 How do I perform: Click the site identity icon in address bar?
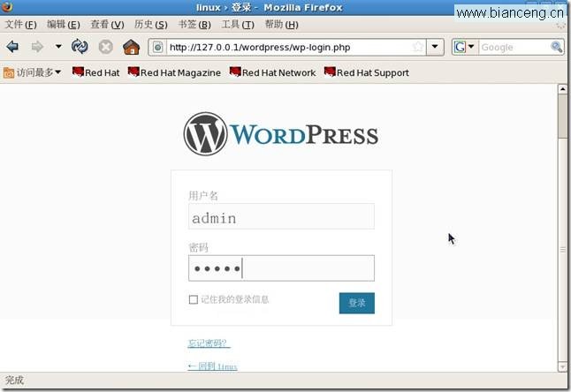click(x=157, y=48)
